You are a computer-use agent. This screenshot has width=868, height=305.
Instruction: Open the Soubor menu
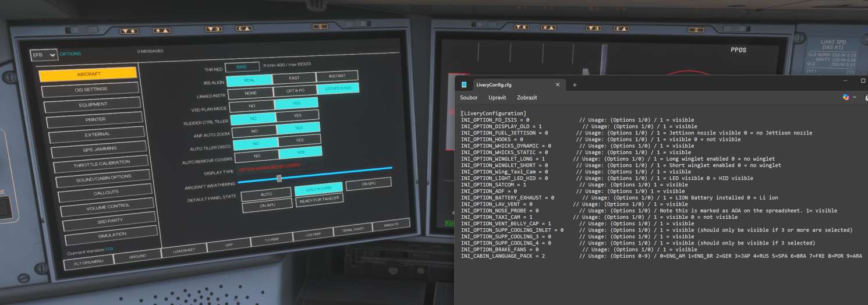pyautogui.click(x=469, y=98)
